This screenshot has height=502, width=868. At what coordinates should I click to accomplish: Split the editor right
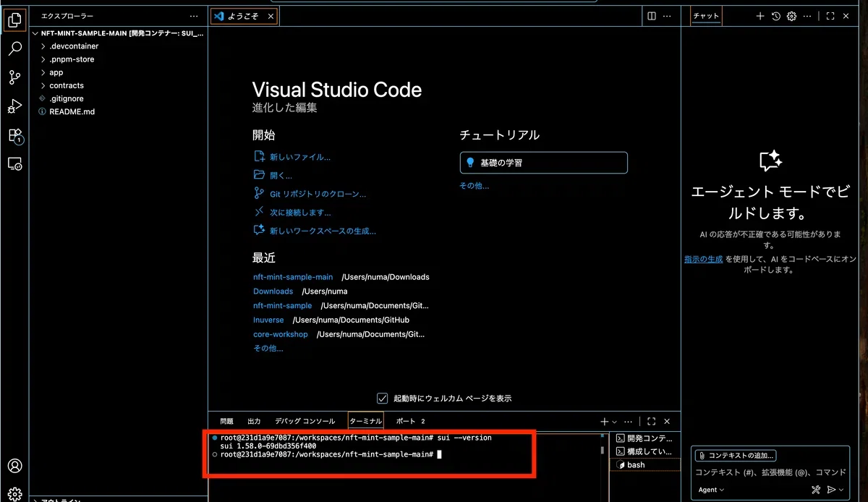[x=652, y=16]
